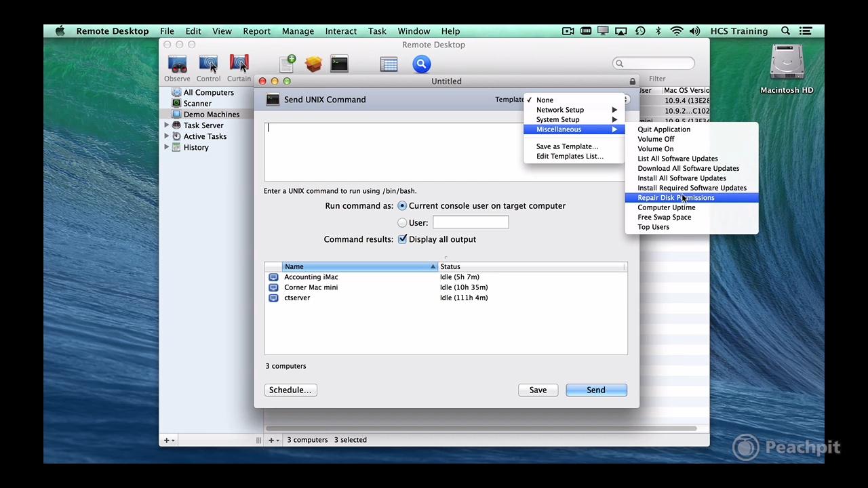This screenshot has height=488, width=868.
Task: Click the blue Spotlight Search toolbar icon
Action: click(421, 64)
